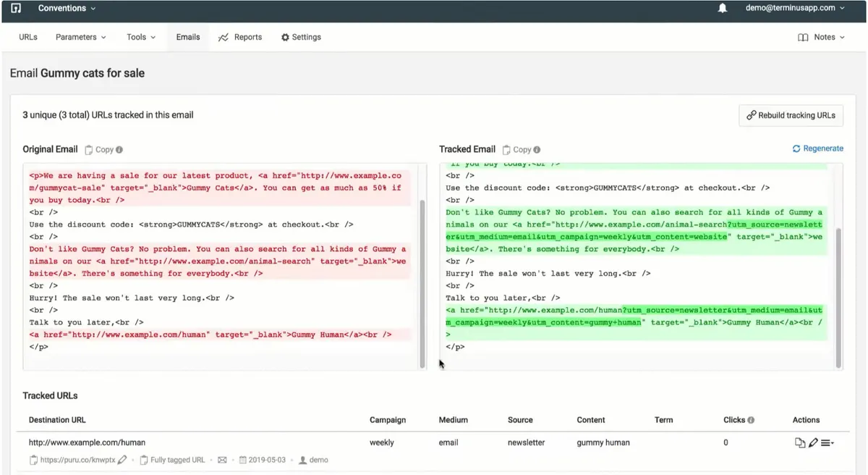Select the URLs tab
Screen dimensions: 868x475
(x=27, y=37)
